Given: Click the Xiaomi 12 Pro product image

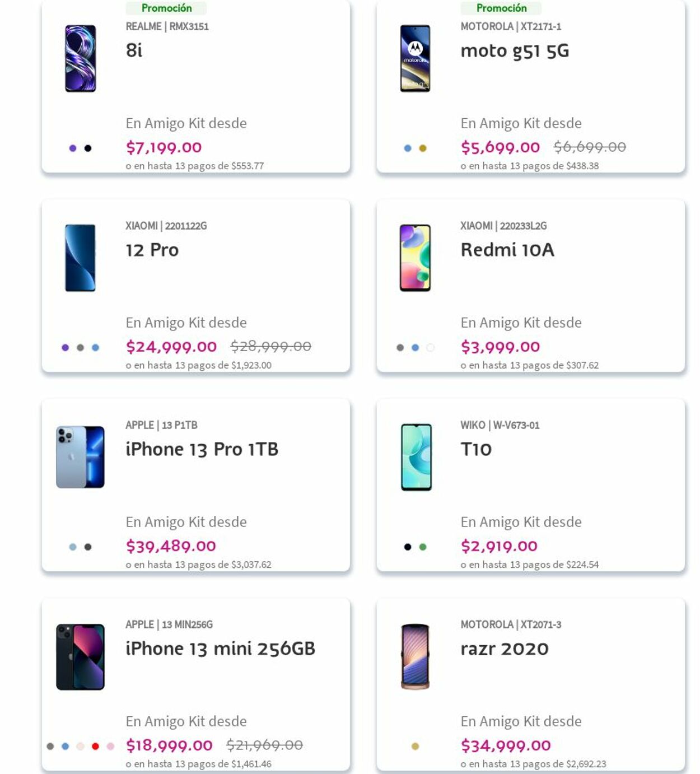Looking at the screenshot, I should 80,258.
